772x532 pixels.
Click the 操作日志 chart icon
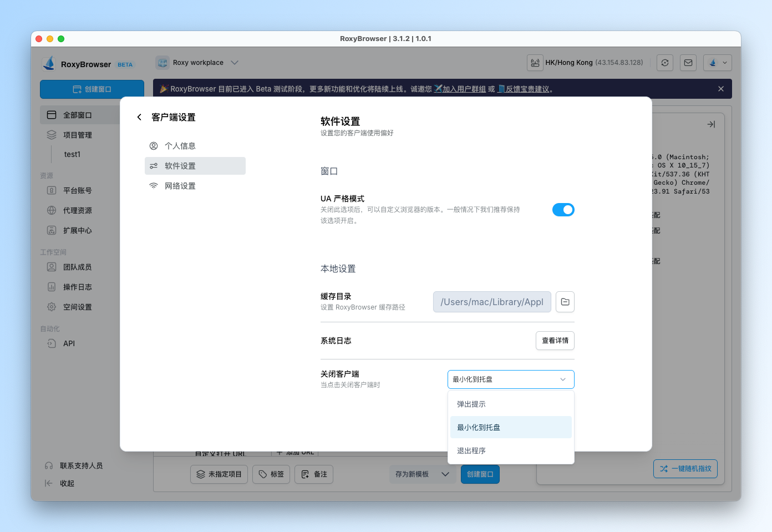tap(52, 287)
